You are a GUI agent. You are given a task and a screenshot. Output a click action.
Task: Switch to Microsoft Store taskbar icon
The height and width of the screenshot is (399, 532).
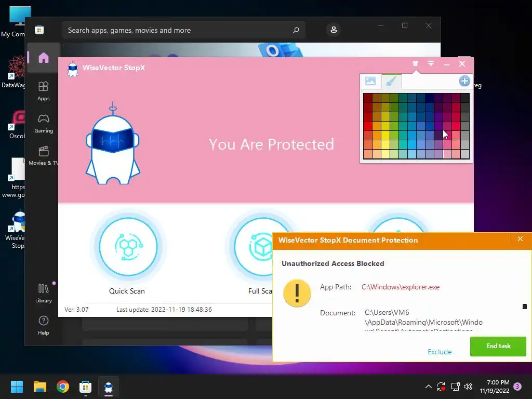[x=86, y=387]
